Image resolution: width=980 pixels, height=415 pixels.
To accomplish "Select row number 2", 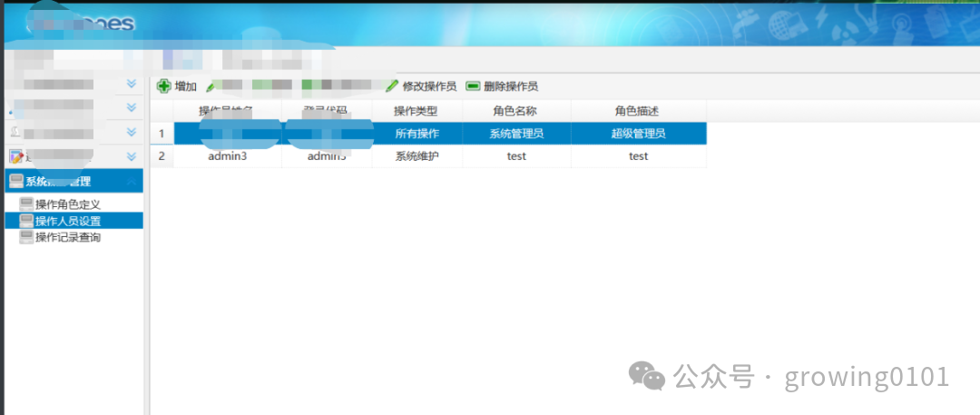I will coord(162,156).
